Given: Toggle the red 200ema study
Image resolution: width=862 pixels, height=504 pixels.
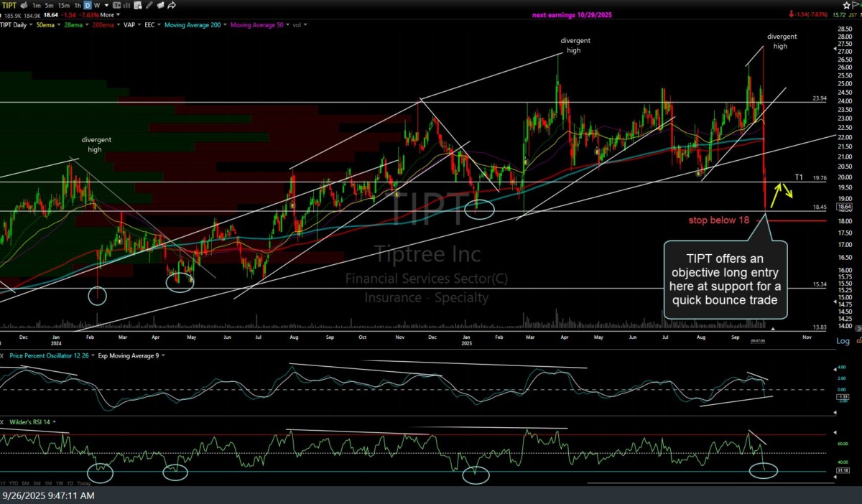Looking at the screenshot, I should (103, 24).
